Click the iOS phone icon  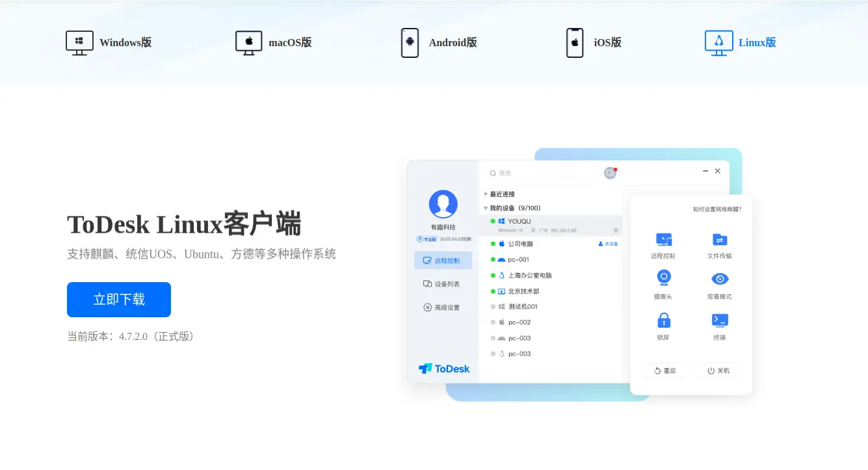pyautogui.click(x=575, y=43)
